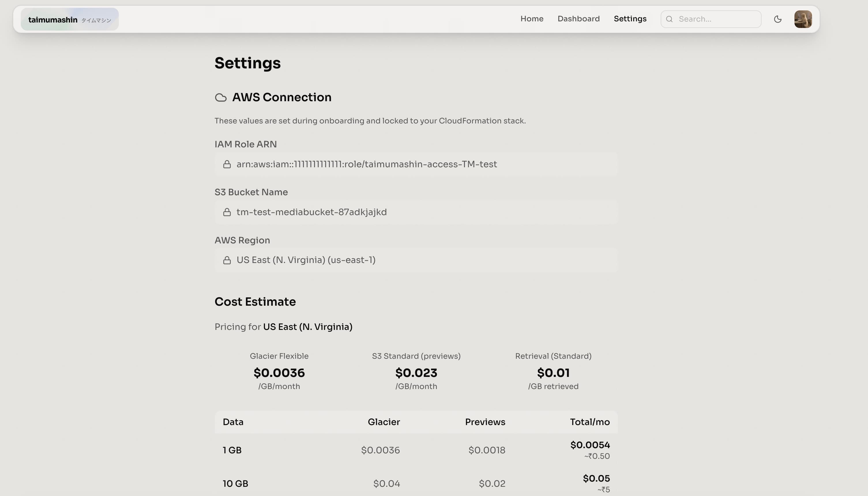Click the S3 bucket name field

[x=416, y=212]
